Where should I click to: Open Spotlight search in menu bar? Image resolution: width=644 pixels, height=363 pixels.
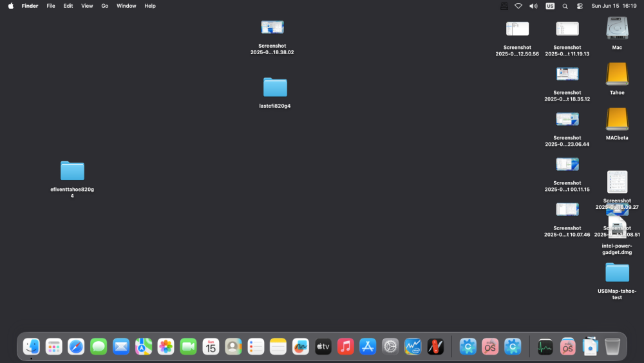click(x=565, y=6)
